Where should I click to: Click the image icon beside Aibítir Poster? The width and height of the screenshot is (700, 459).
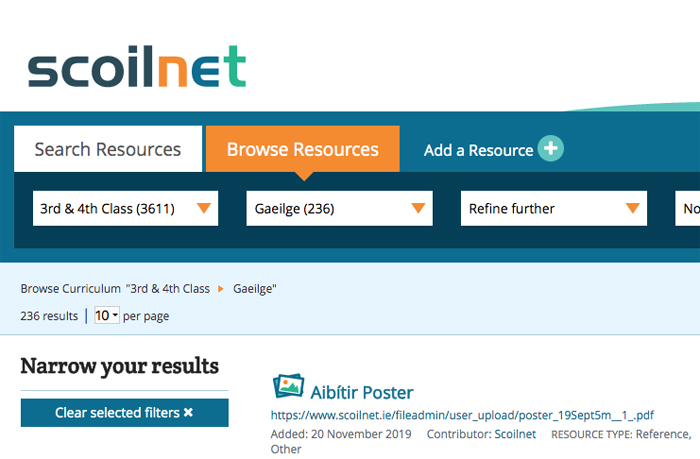coord(288,386)
